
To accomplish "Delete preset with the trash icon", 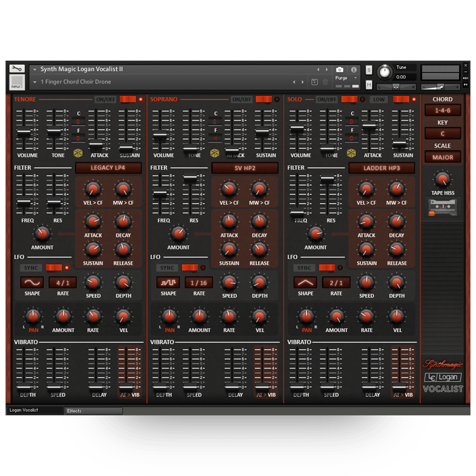I will [325, 82].
